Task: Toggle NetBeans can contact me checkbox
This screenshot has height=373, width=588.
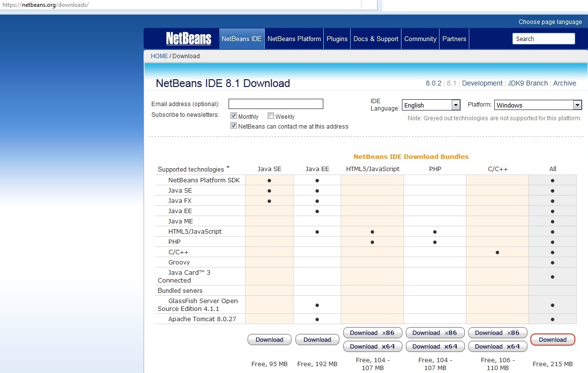Action: point(233,126)
